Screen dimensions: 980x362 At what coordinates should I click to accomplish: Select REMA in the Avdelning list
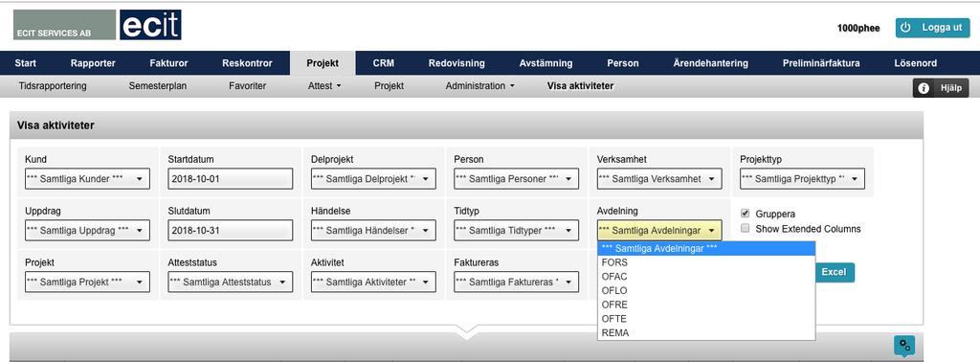tap(706, 332)
